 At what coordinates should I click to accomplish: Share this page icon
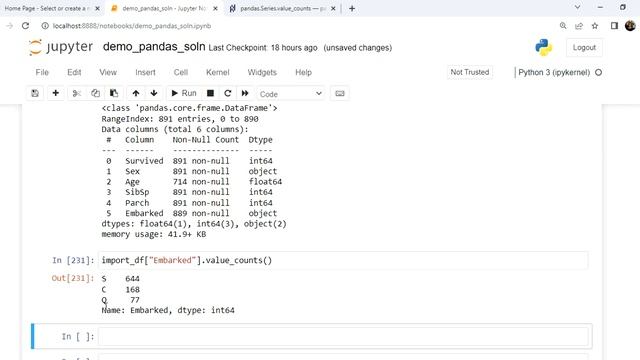(x=579, y=26)
